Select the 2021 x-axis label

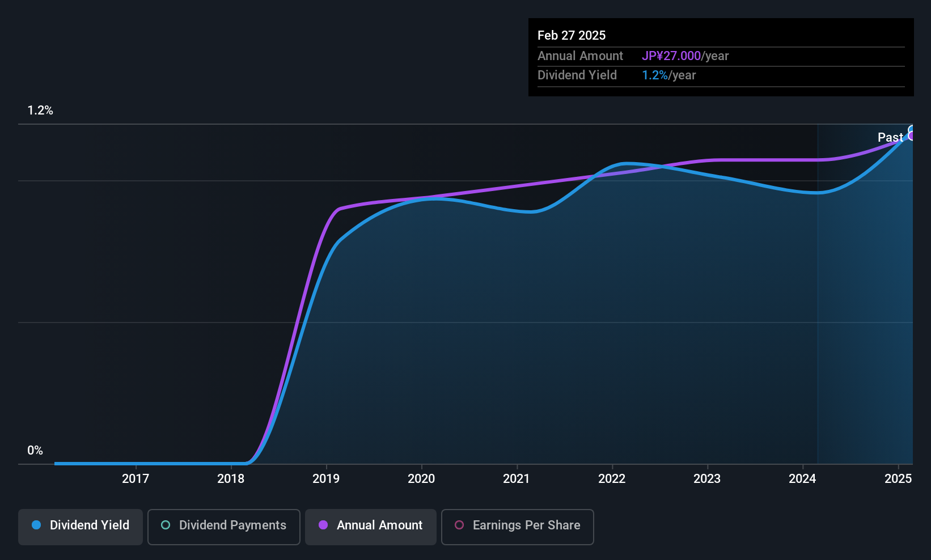pyautogui.click(x=517, y=478)
